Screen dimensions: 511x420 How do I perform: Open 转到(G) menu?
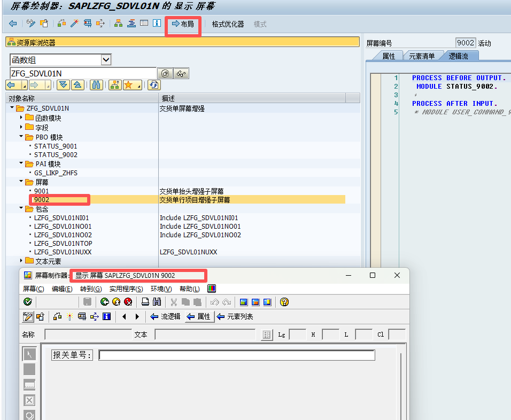(91, 289)
